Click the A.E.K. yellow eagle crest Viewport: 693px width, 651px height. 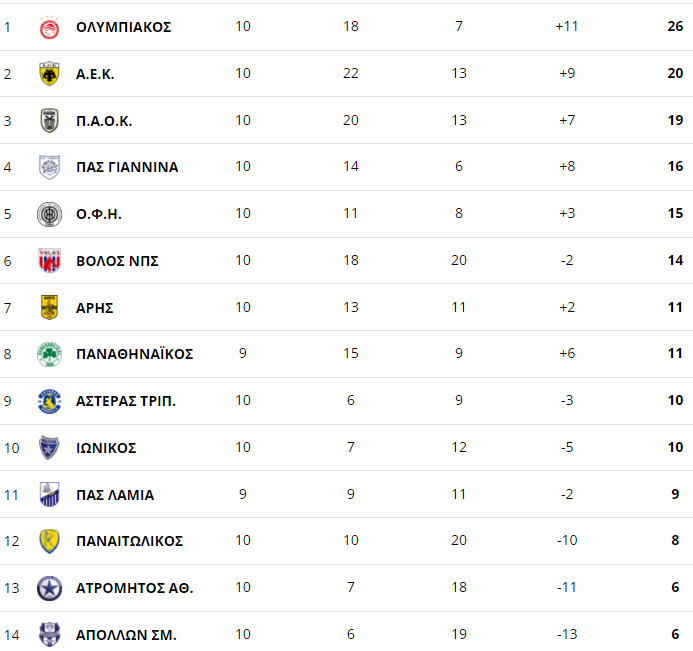click(50, 73)
